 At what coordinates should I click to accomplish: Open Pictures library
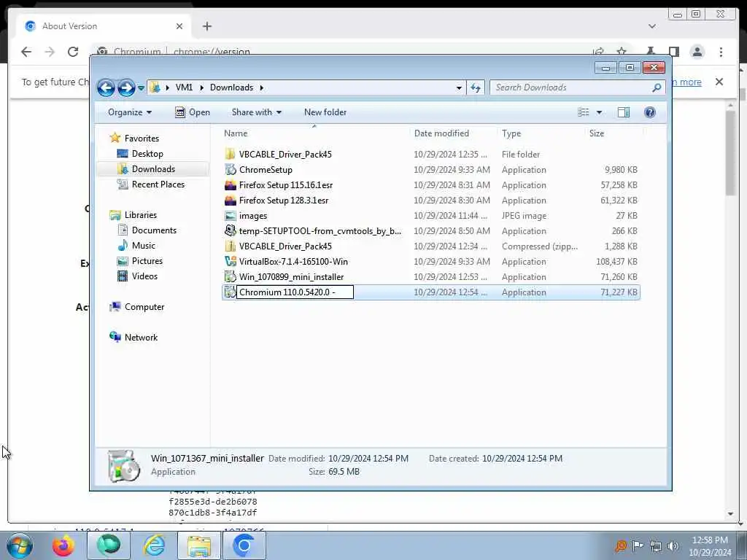147,261
